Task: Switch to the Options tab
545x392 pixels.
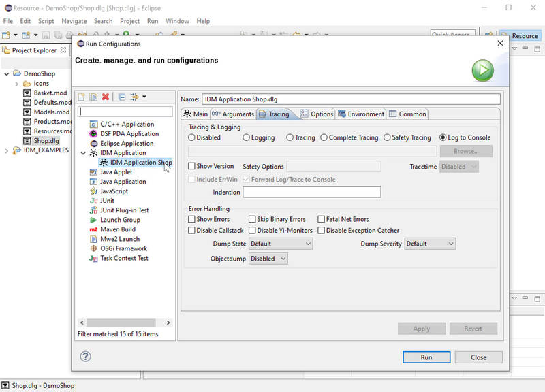Action: [317, 114]
